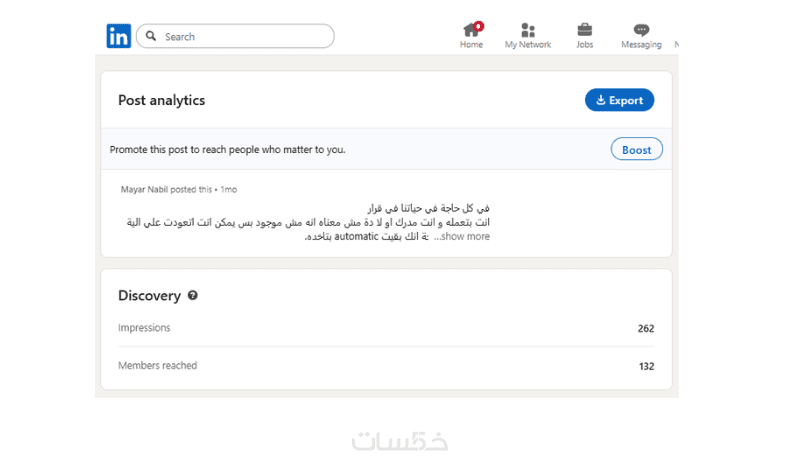Image resolution: width=800 pixels, height=460 pixels.
Task: Click the download arrow icon in Export
Action: pos(601,100)
